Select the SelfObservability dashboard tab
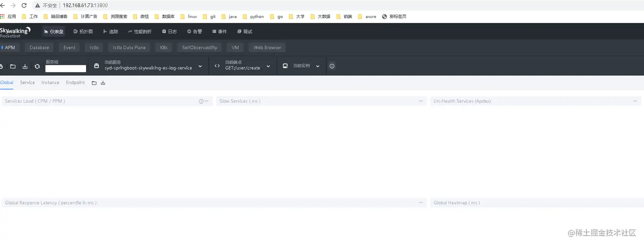Screen dimensions: 644x245 pos(200,48)
